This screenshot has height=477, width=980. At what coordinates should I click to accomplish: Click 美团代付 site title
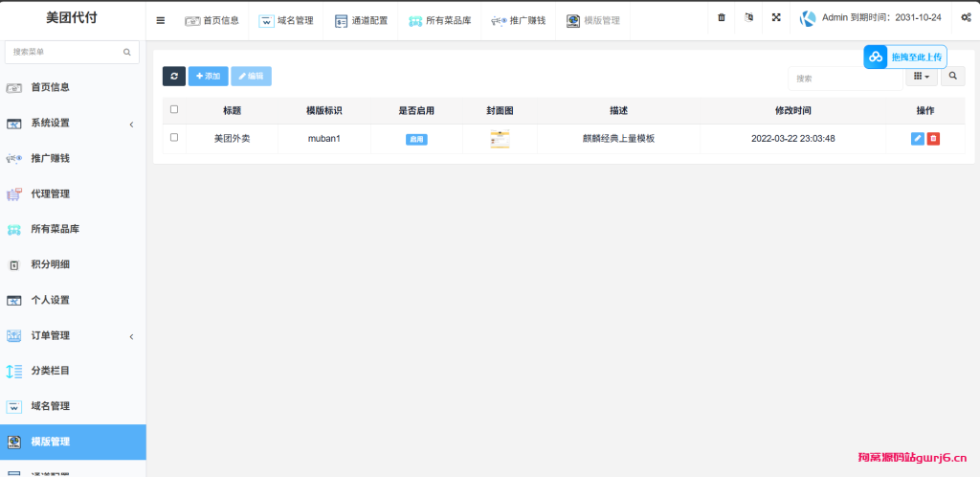tap(72, 18)
